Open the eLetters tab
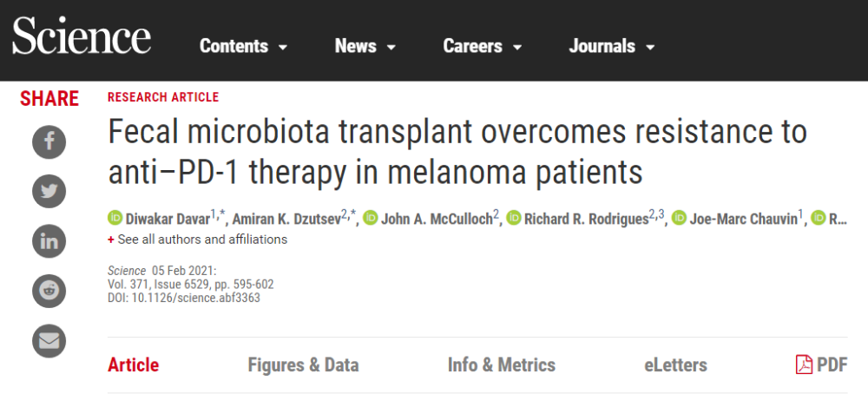Image resolution: width=868 pixels, height=407 pixels. [675, 365]
